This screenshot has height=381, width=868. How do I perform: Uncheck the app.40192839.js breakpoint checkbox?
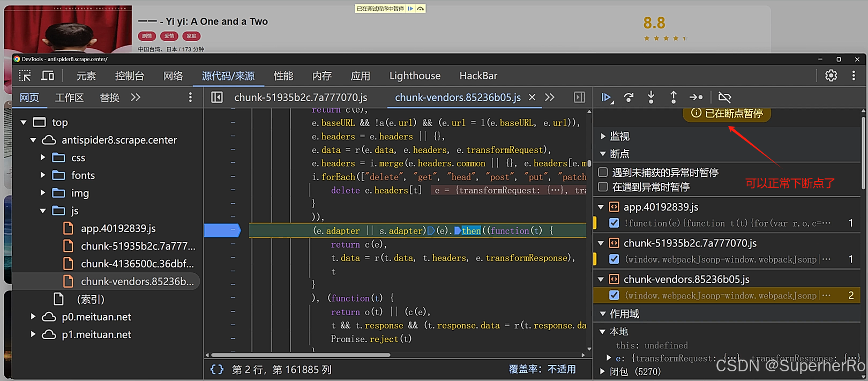pyautogui.click(x=614, y=223)
